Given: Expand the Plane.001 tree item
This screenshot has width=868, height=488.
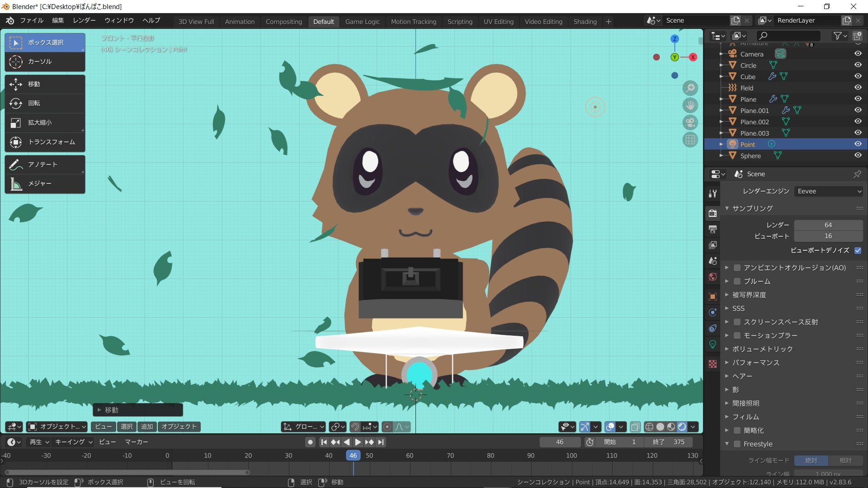Looking at the screenshot, I should 721,110.
